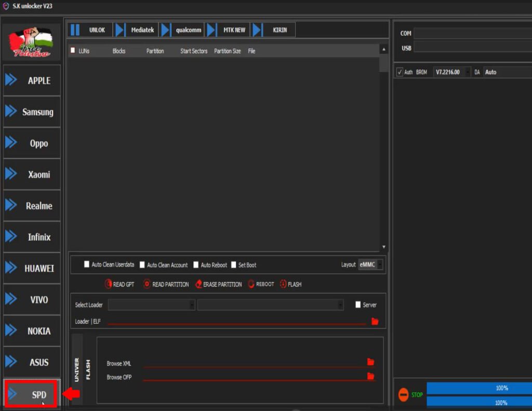Open the DA Auto dropdown

(x=508, y=72)
